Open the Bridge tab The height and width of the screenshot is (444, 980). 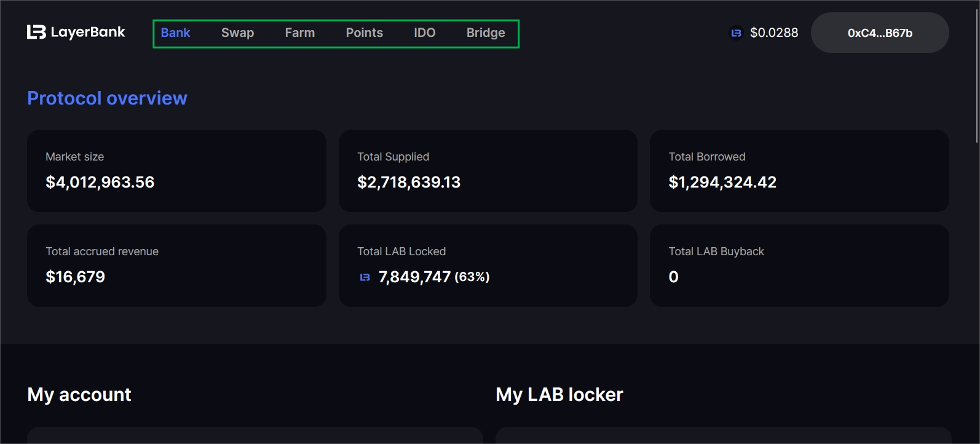(x=485, y=33)
